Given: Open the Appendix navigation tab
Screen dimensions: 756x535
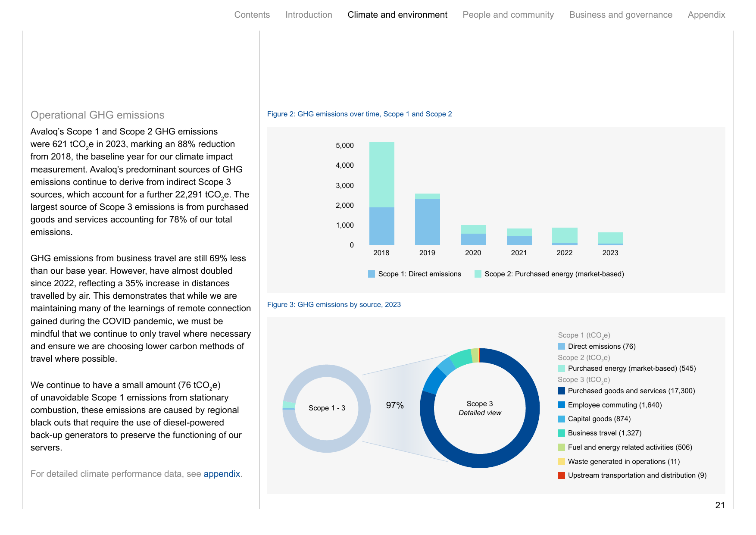Looking at the screenshot, I should 706,15.
